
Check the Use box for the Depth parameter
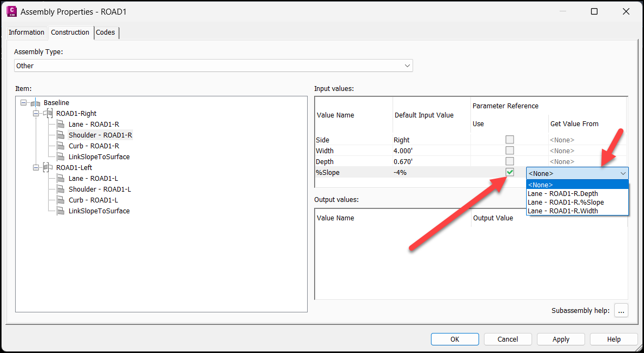pos(509,161)
